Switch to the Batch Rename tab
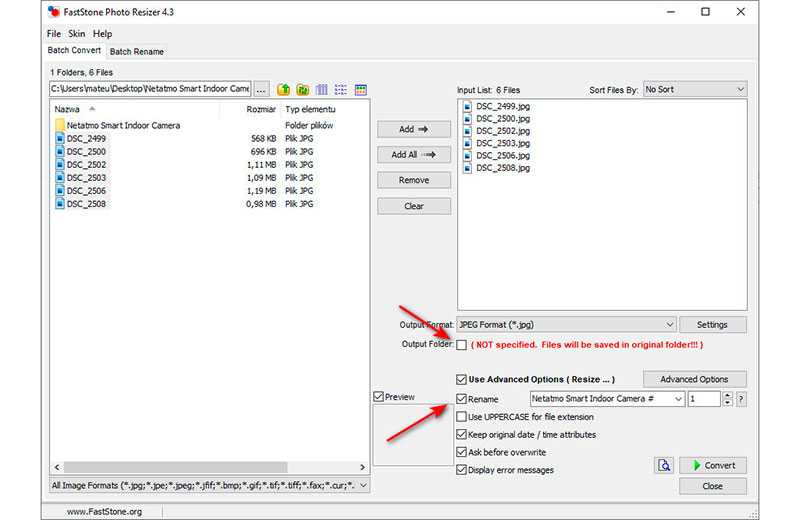Image resolution: width=800 pixels, height=520 pixels. coord(137,51)
